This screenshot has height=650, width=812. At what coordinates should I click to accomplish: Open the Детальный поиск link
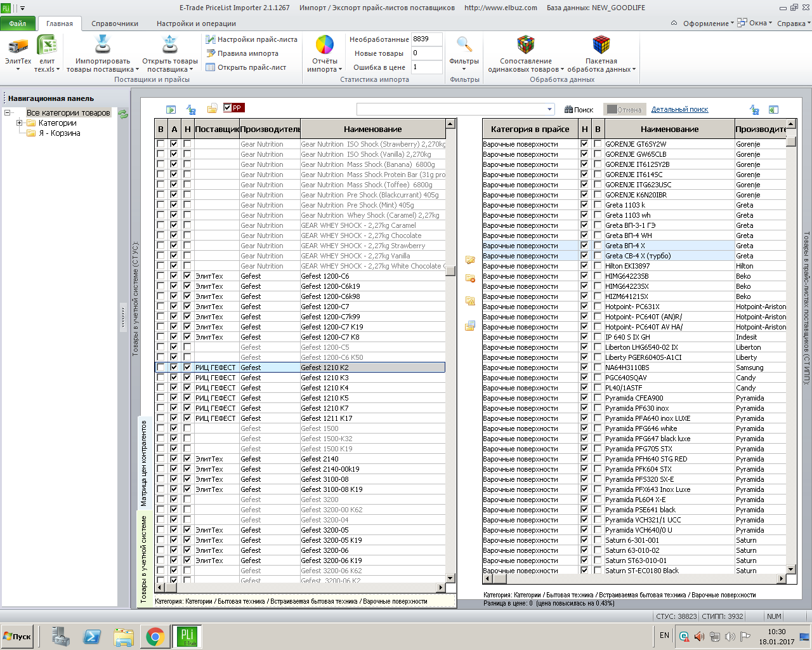pyautogui.click(x=679, y=110)
